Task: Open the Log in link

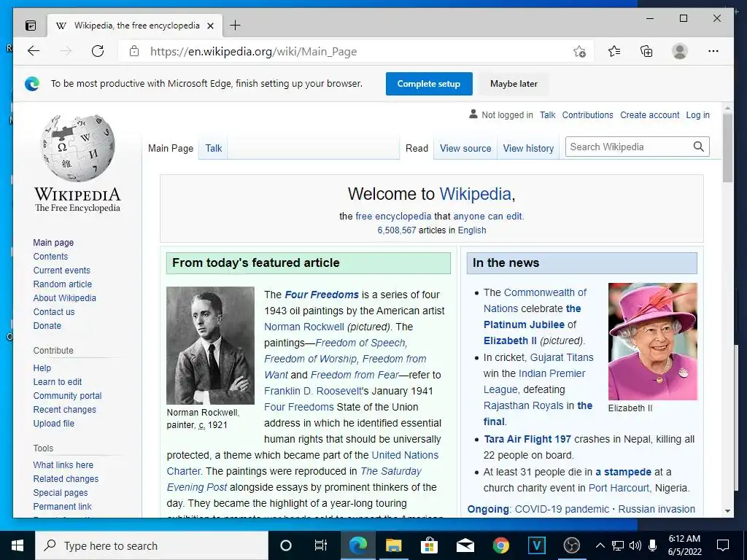Action: tap(697, 114)
